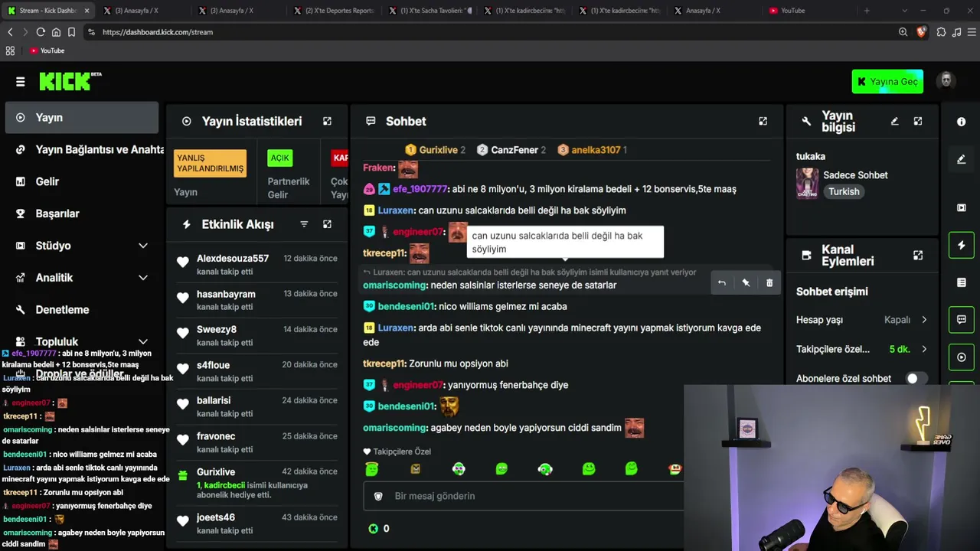Pin the omariscoming chat message
980x551 pixels.
pyautogui.click(x=746, y=283)
